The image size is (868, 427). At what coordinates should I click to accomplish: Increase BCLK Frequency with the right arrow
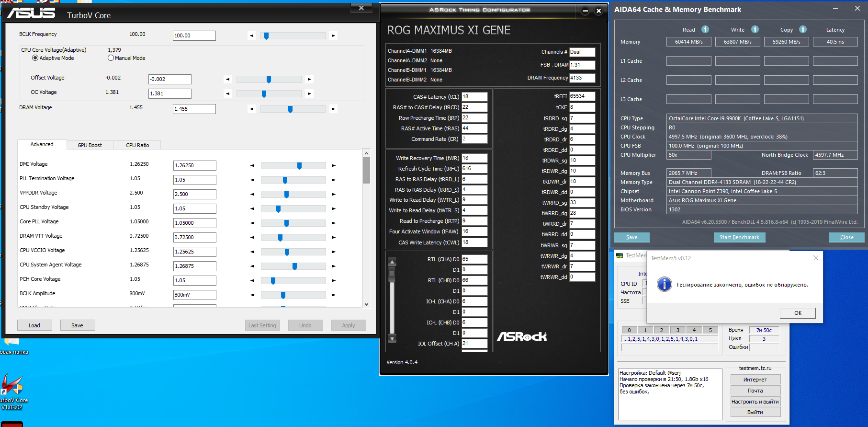[333, 35]
